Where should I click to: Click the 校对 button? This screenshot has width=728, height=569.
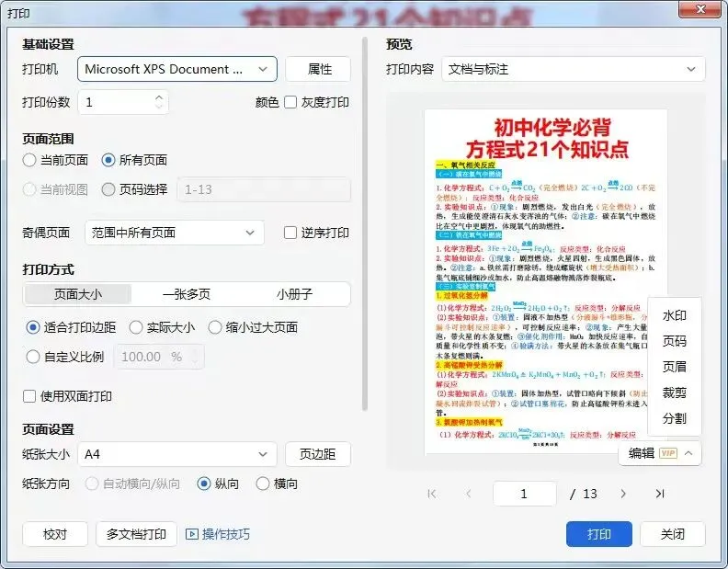(x=55, y=534)
